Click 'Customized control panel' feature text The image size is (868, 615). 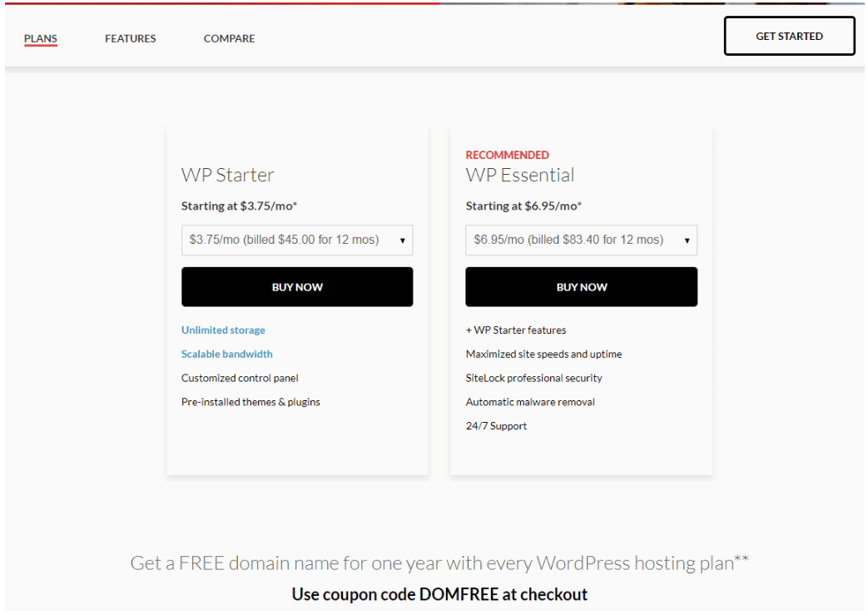coord(240,378)
